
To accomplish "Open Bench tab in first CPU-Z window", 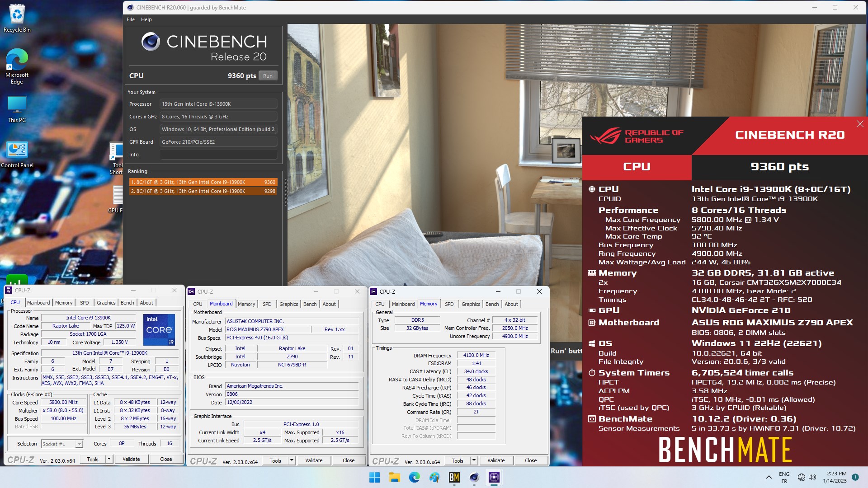I will click(127, 303).
